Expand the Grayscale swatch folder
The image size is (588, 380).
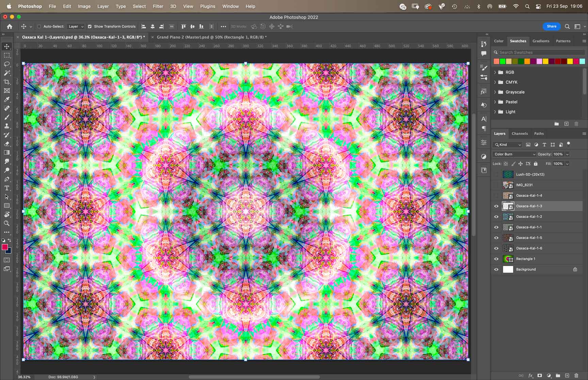495,92
